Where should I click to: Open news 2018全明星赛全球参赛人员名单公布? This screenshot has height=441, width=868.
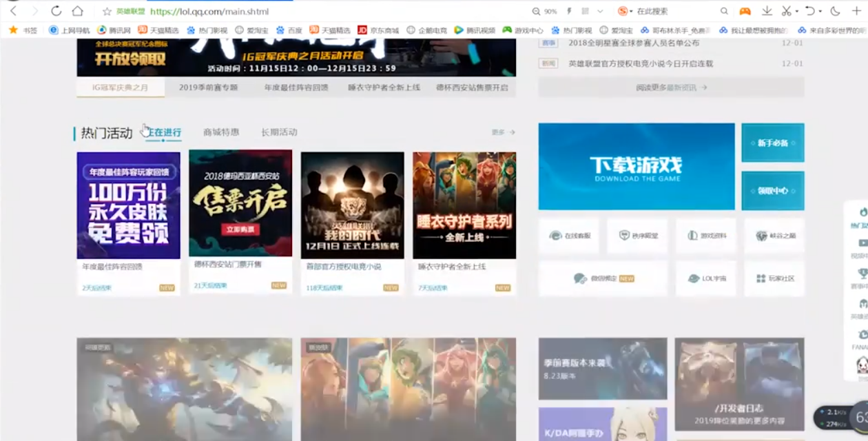coord(634,43)
